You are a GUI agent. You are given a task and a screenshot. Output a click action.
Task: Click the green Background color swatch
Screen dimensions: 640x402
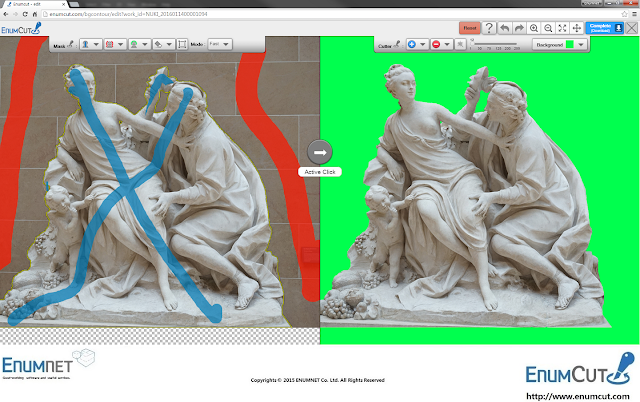click(570, 44)
